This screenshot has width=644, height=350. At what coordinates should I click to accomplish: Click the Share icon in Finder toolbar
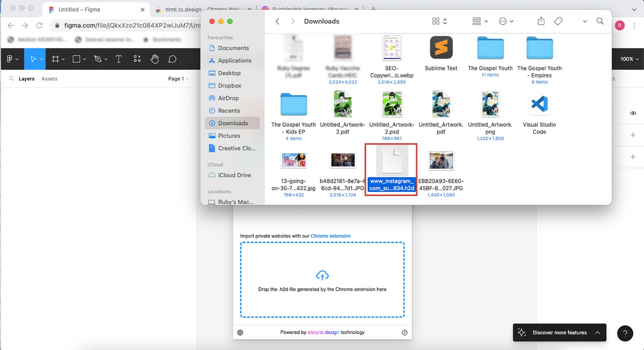point(541,21)
